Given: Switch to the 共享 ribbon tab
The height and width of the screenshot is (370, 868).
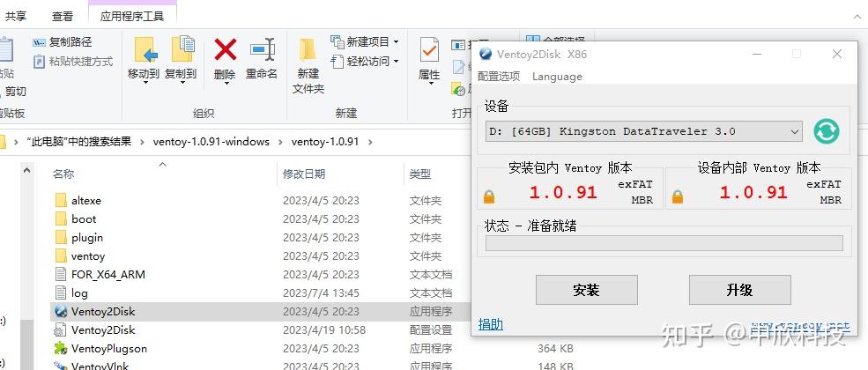Looking at the screenshot, I should [16, 16].
